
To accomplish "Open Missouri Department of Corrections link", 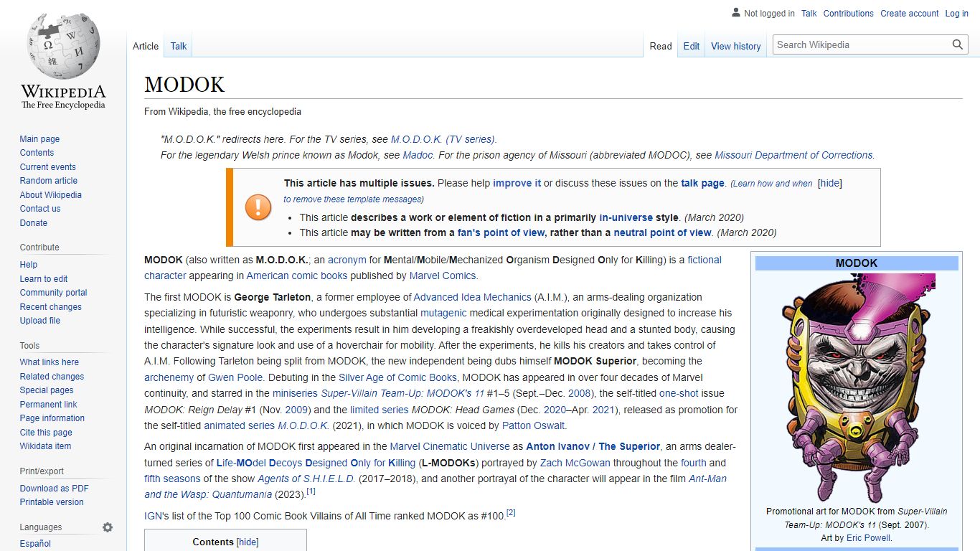I will (x=793, y=155).
